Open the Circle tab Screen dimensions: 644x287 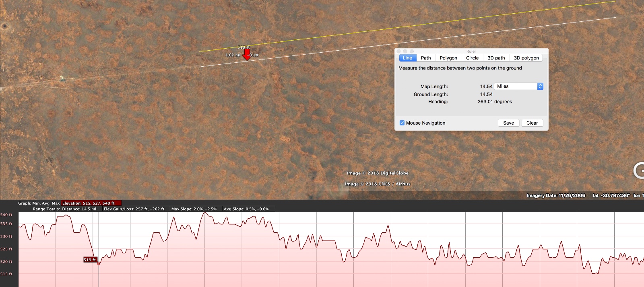pos(472,58)
